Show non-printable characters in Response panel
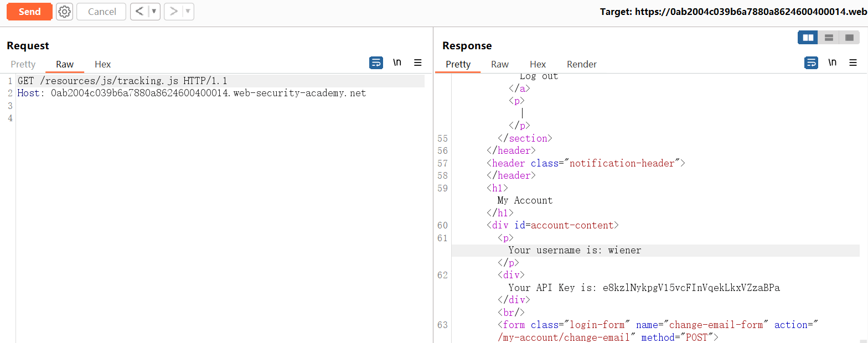Image resolution: width=868 pixels, height=343 pixels. (x=832, y=63)
